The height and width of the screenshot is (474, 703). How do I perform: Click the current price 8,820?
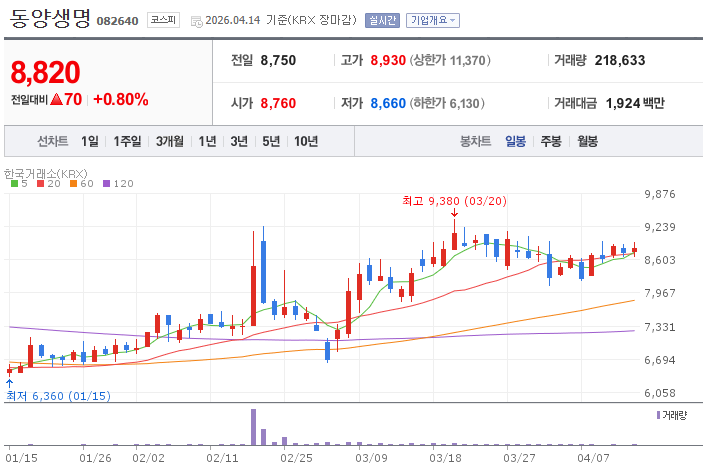[45, 72]
